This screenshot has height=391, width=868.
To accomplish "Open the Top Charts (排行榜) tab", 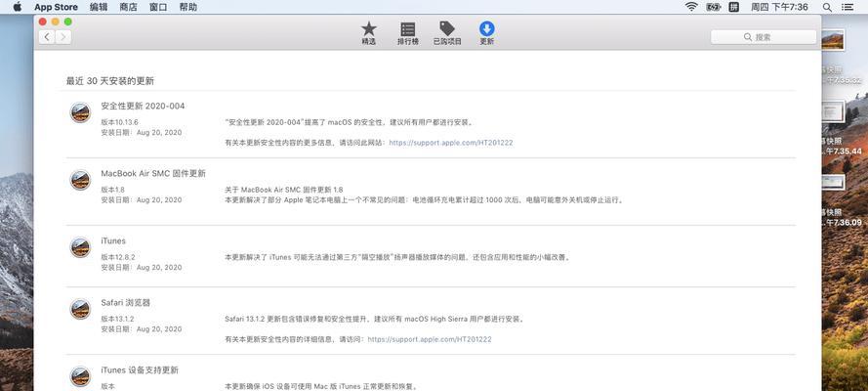I will point(408,33).
